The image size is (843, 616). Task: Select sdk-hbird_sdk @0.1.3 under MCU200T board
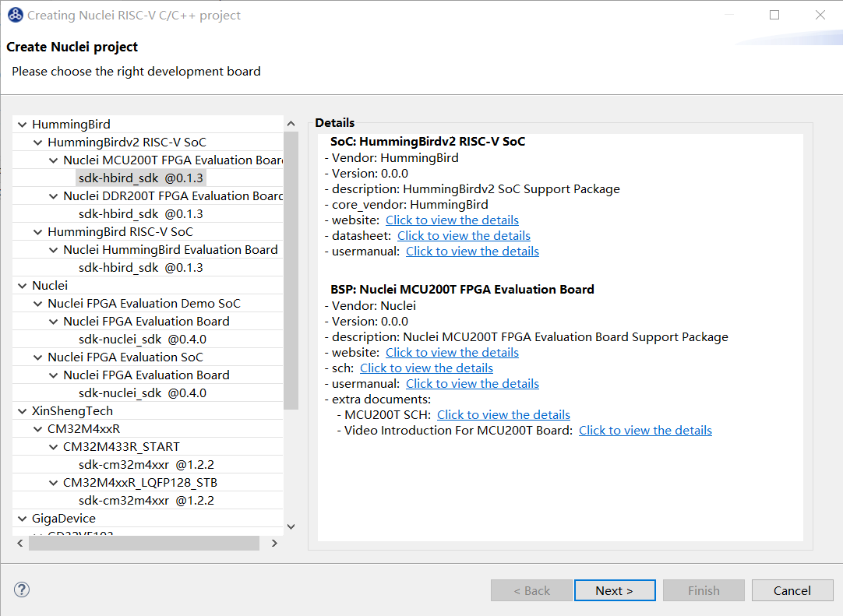coord(141,178)
